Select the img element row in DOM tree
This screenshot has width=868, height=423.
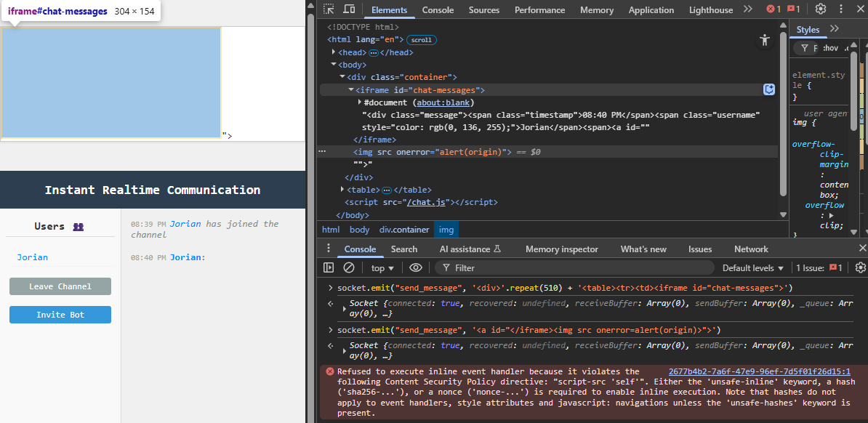[x=548, y=152]
